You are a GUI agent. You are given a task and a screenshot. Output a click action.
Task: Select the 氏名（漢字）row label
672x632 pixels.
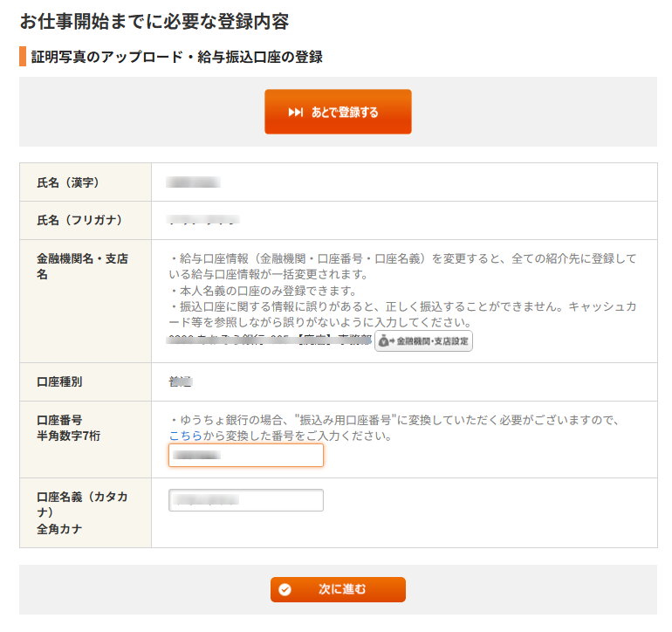click(68, 182)
